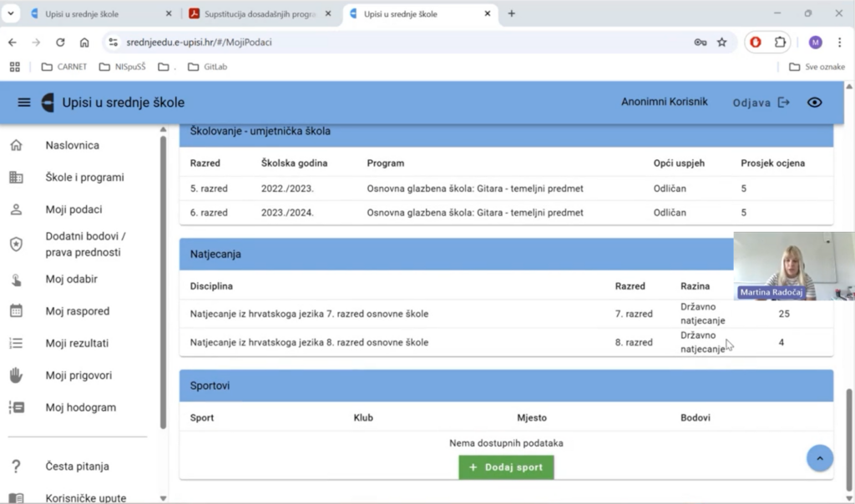Open the hamburger navigation menu
The image size is (855, 504).
[x=24, y=103]
